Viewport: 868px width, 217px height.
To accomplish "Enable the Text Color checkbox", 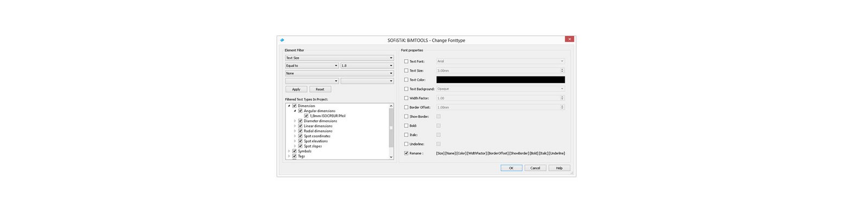I will [x=406, y=80].
